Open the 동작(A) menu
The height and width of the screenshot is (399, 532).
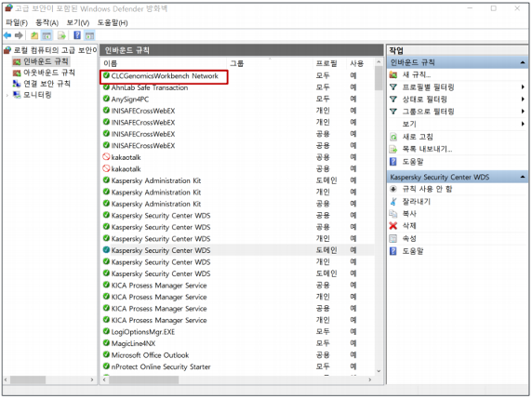tap(47, 22)
